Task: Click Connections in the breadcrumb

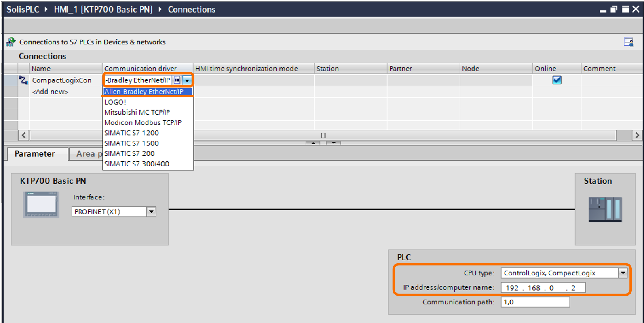Action: pos(192,9)
